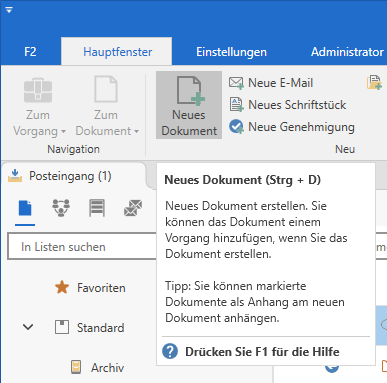The image size is (387, 383).
Task: Switch to the envelopes view icon
Action: (x=133, y=208)
